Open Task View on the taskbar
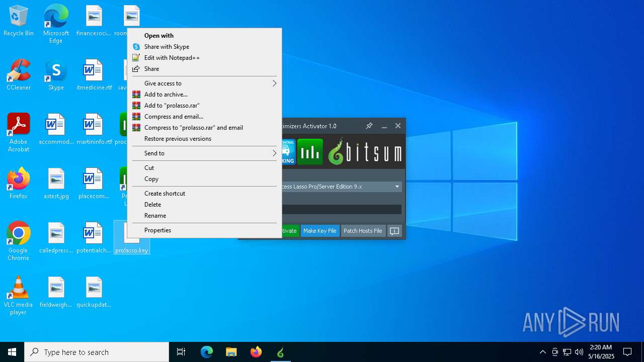The width and height of the screenshot is (644, 362). [181, 352]
